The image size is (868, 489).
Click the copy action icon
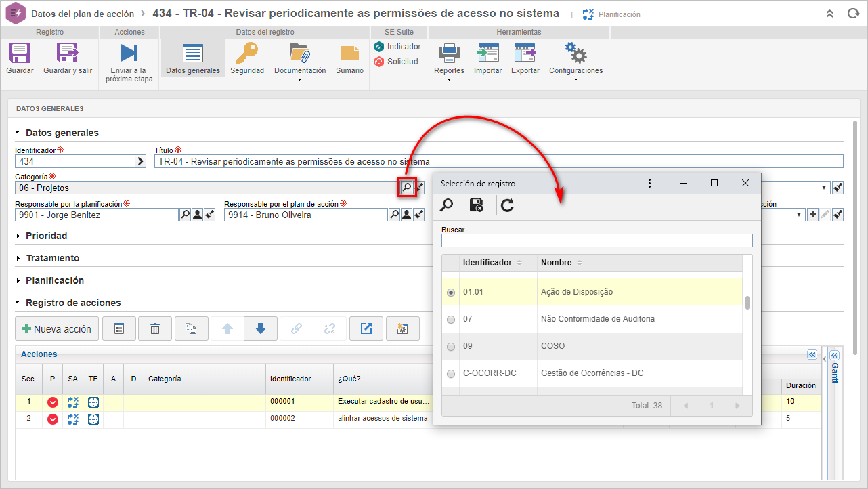pyautogui.click(x=191, y=328)
